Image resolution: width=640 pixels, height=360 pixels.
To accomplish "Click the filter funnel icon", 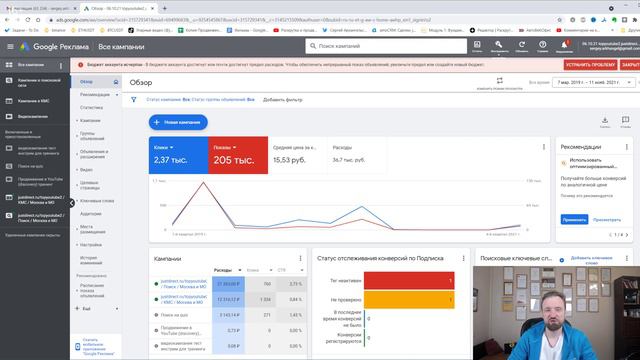I will (x=133, y=100).
